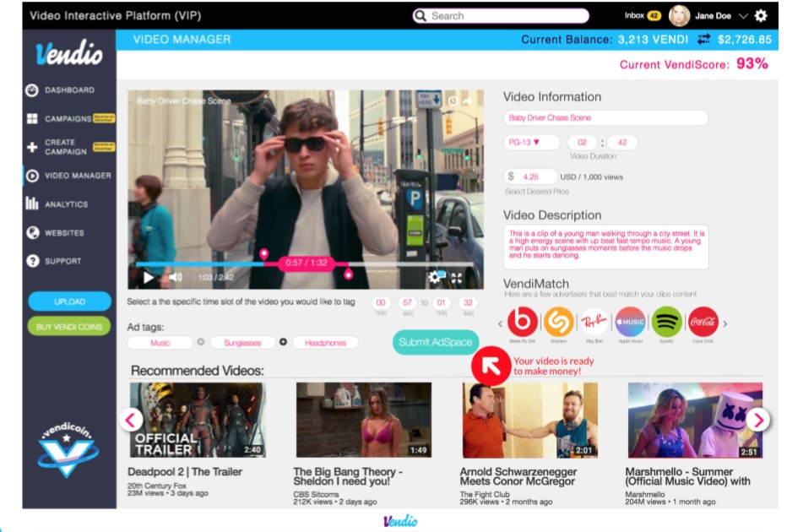Viewport: 803px width, 532px height.
Task: Select the Beats by Dre advertiser logo
Action: coord(523,322)
